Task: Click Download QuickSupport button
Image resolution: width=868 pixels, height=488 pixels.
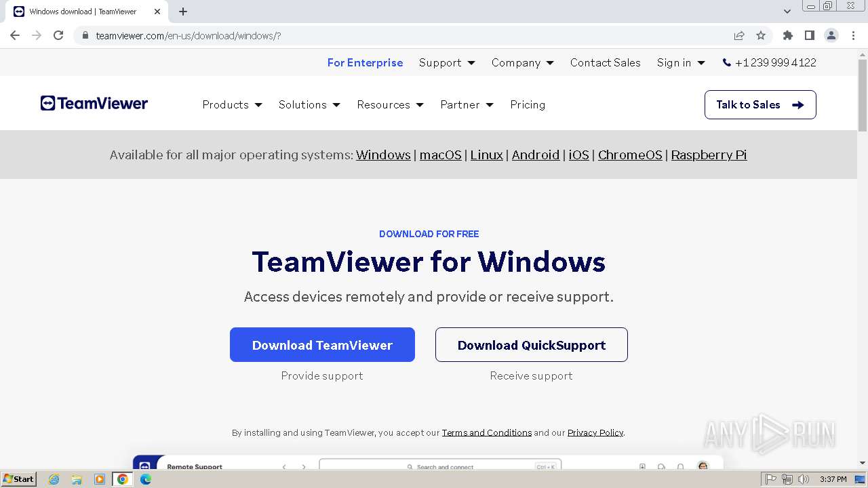Action: [x=532, y=344]
